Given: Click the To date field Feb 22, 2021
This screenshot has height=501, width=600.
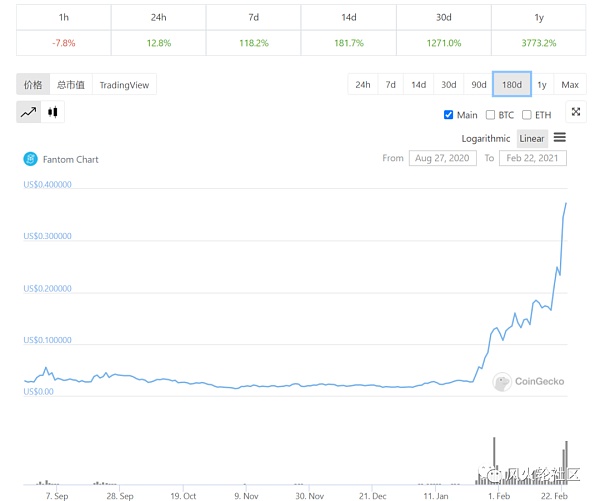Looking at the screenshot, I should [x=533, y=158].
